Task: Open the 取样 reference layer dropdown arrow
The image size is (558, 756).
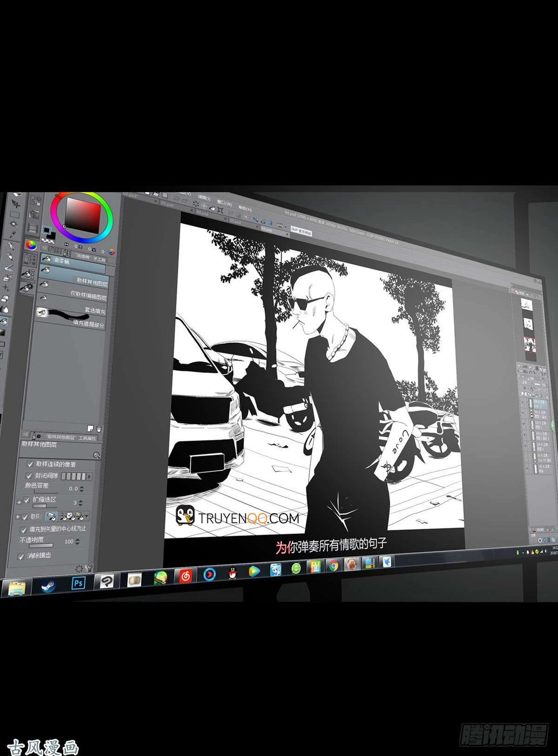Action: 86,516
